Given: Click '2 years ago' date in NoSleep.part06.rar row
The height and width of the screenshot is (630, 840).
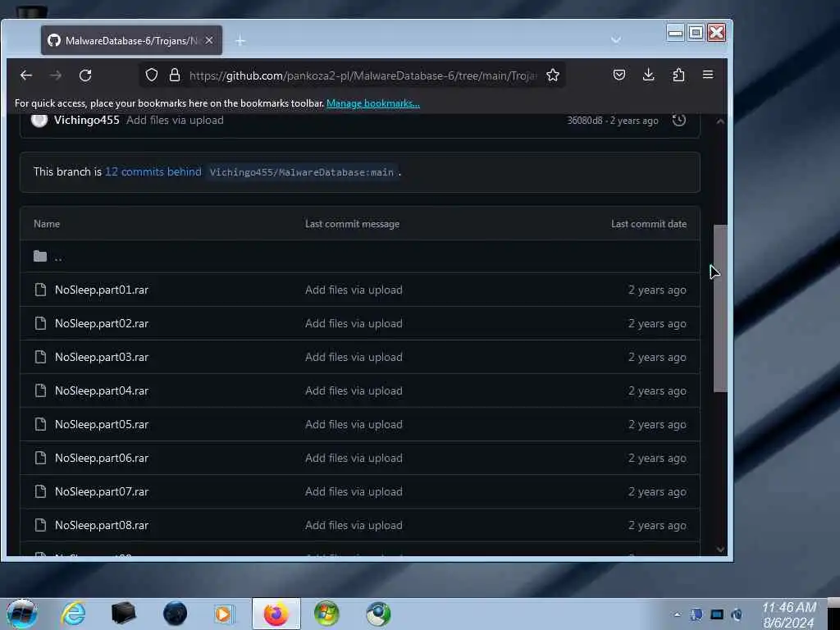Looking at the screenshot, I should (657, 458).
